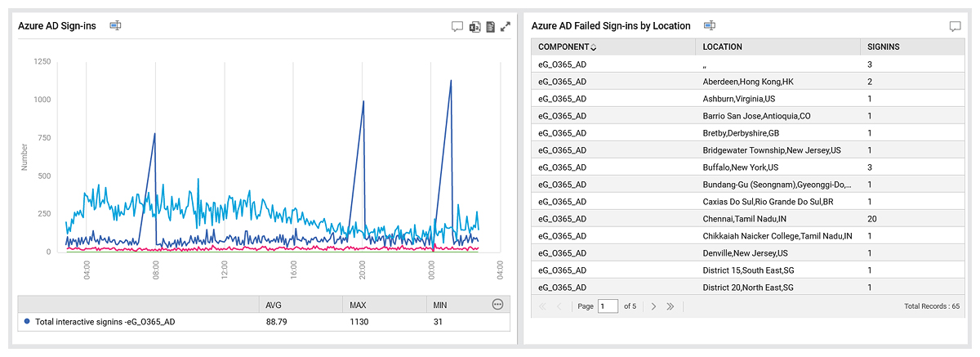This screenshot has height=357, width=980.
Task: Export Azure AD Sign-ins to Excel
Action: 474,26
